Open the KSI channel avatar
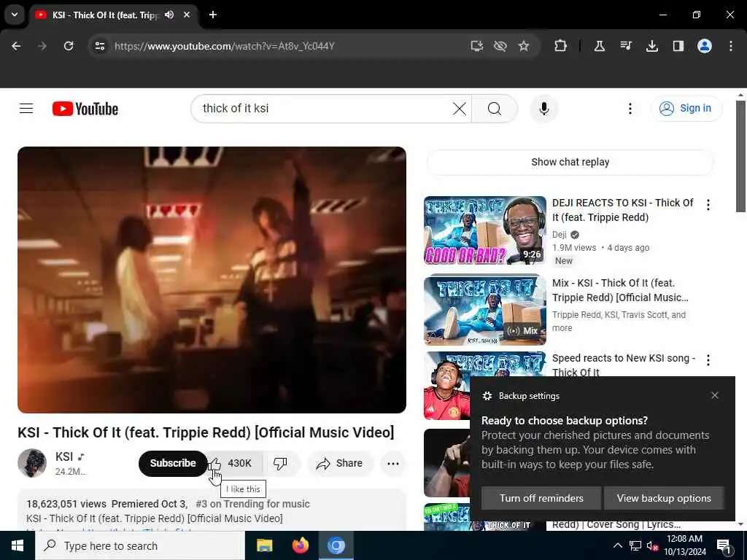The width and height of the screenshot is (747, 560). [x=32, y=463]
